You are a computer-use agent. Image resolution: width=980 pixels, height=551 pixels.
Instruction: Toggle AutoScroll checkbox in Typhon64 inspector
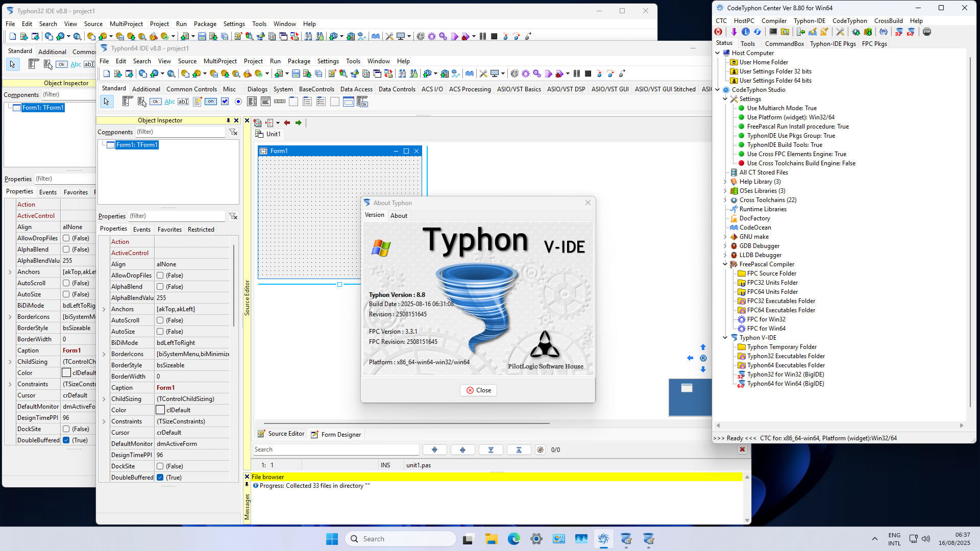click(160, 320)
